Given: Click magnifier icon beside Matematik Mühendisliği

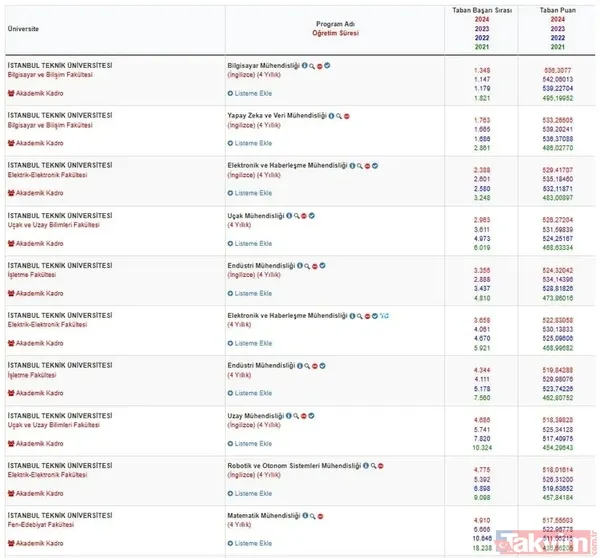Looking at the screenshot, I should click(x=312, y=515).
